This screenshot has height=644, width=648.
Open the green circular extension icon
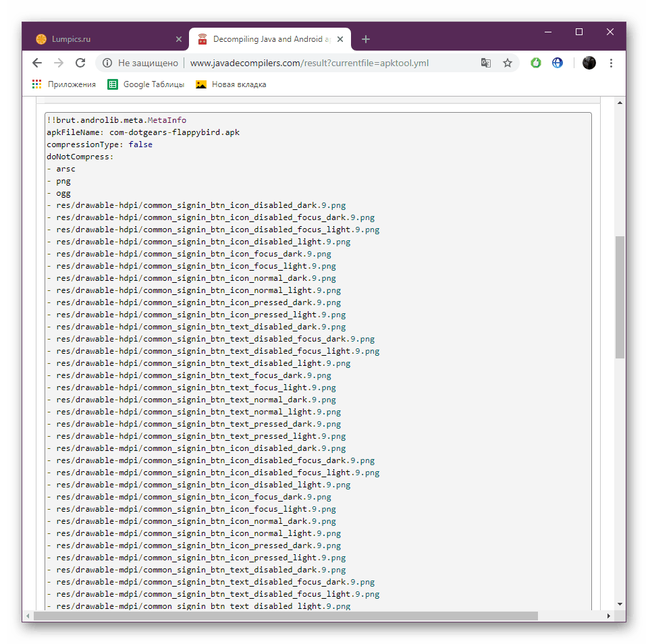point(535,63)
